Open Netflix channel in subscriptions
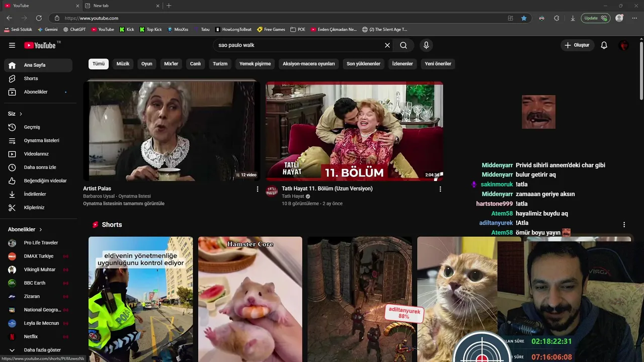 38,336
